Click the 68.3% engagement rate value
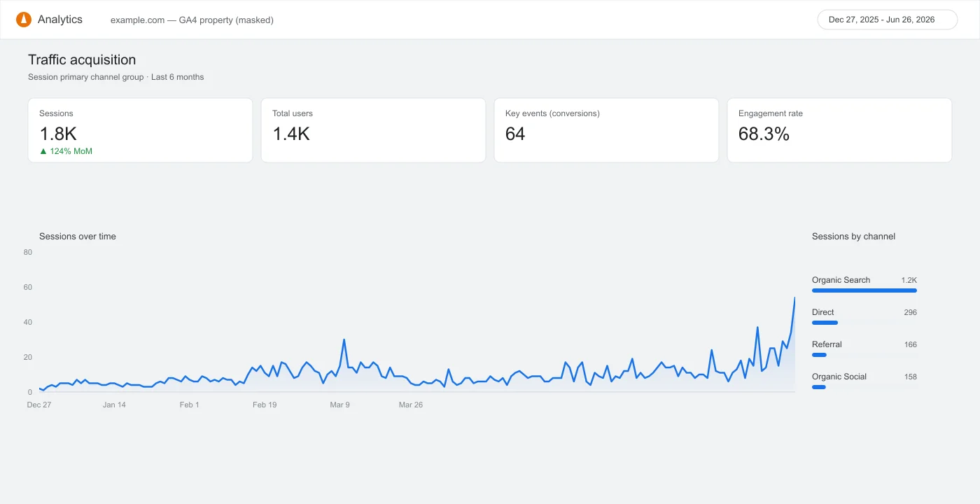980x504 pixels. tap(764, 134)
